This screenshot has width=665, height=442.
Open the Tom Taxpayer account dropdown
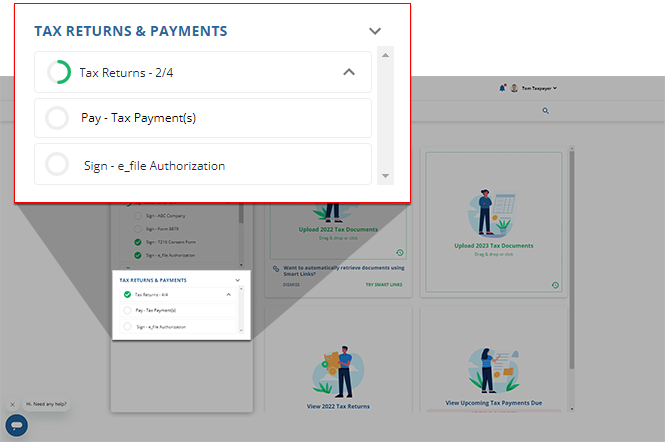tap(539, 88)
